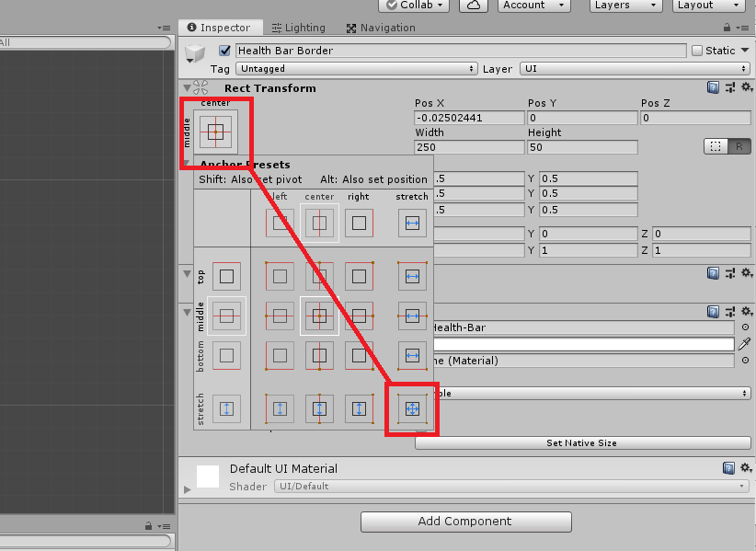The width and height of the screenshot is (756, 551).
Task: Click the white Image color field
Action: pos(581,344)
